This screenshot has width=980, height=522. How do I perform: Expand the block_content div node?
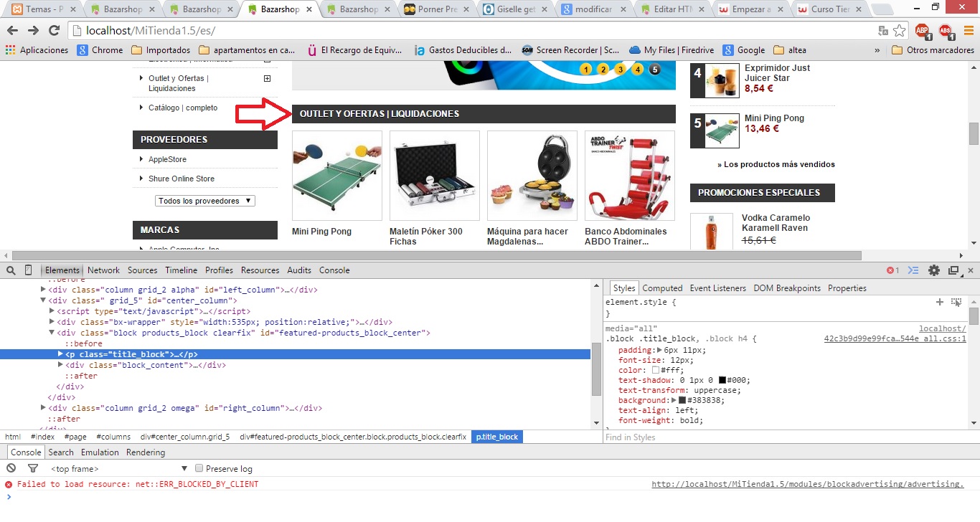click(61, 365)
